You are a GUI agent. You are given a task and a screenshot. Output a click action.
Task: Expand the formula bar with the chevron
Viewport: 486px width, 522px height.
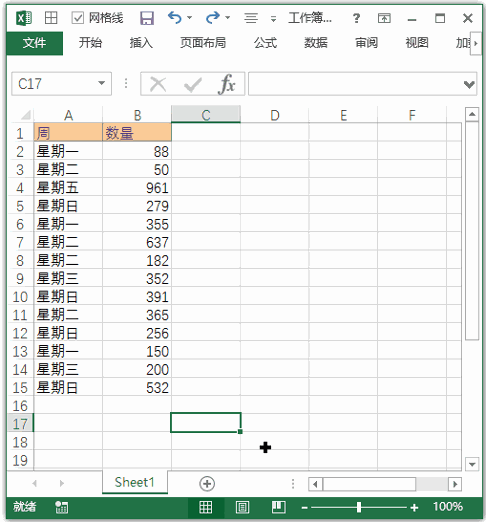469,84
